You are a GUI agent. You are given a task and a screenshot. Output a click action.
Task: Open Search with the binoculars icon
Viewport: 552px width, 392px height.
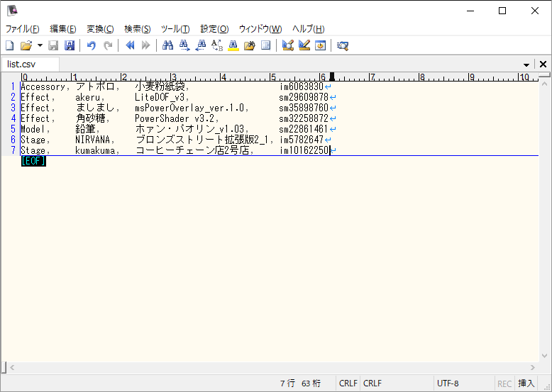click(167, 45)
